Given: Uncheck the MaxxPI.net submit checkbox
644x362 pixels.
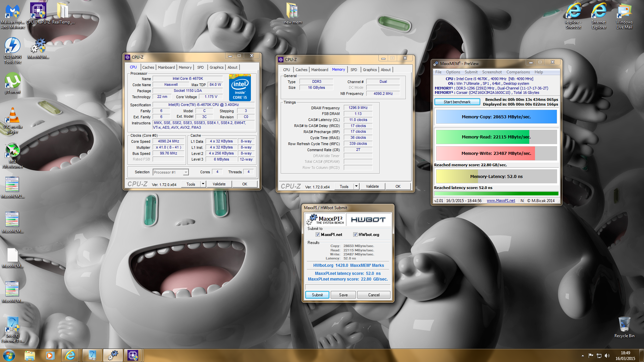Looking at the screenshot, I should (x=318, y=235).
